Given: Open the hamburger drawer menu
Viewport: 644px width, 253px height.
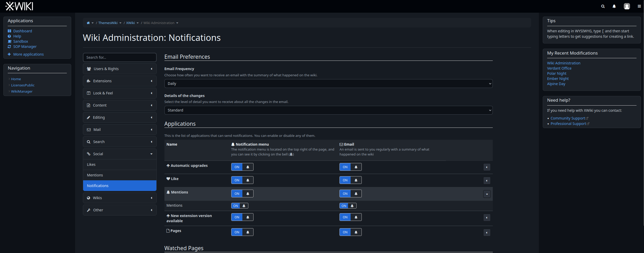Looking at the screenshot, I should pyautogui.click(x=639, y=6).
